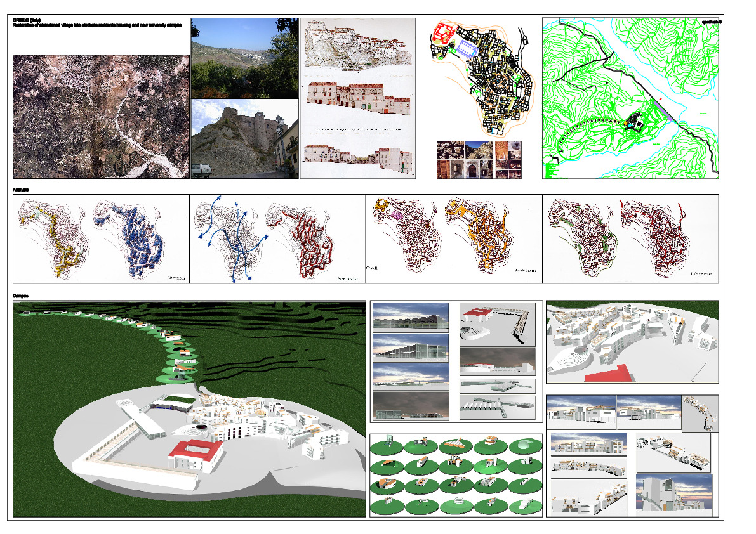Open the long walkway grey model render
Image resolution: width=756 pixels, height=534 pixels.
pyautogui.click(x=497, y=407)
